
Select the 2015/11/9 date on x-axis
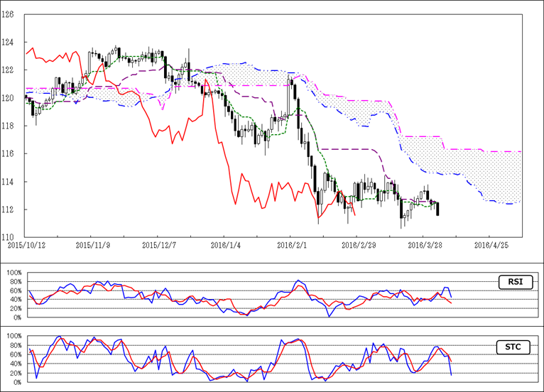pos(91,245)
